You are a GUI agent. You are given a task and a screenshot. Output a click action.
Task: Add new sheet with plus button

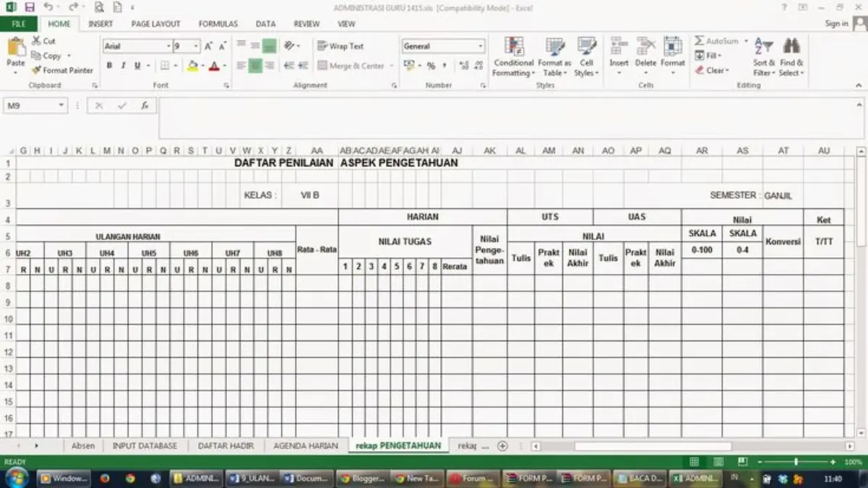502,446
